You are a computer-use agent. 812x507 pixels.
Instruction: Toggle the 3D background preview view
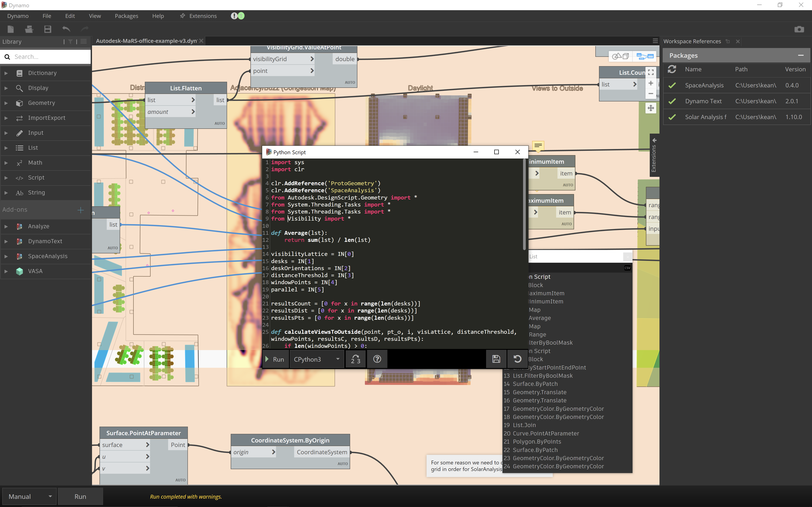click(x=621, y=56)
